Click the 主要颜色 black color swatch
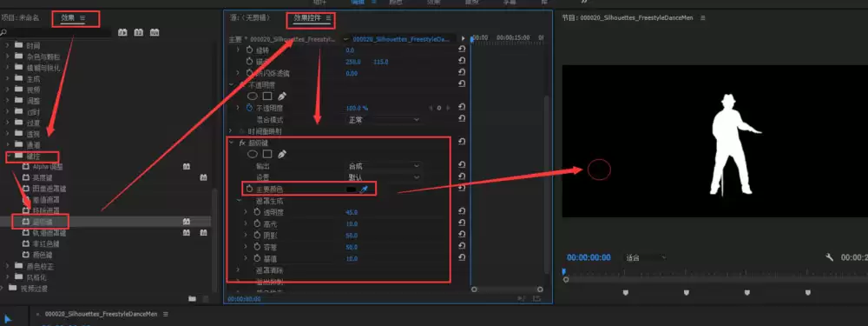The width and height of the screenshot is (868, 326). [x=351, y=190]
